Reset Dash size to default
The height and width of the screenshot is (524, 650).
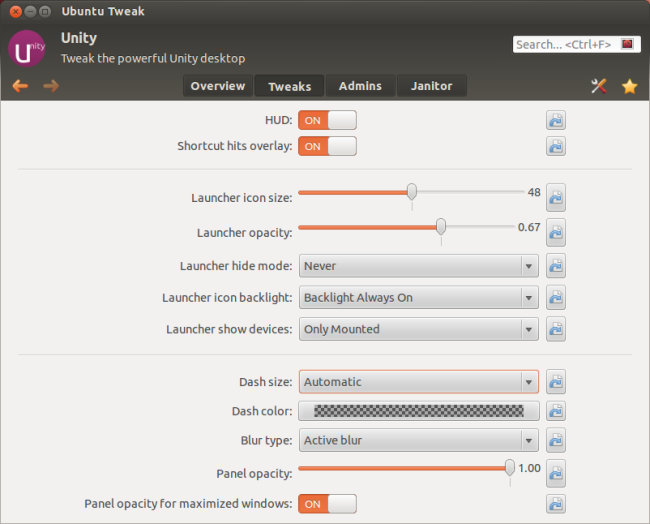point(555,382)
